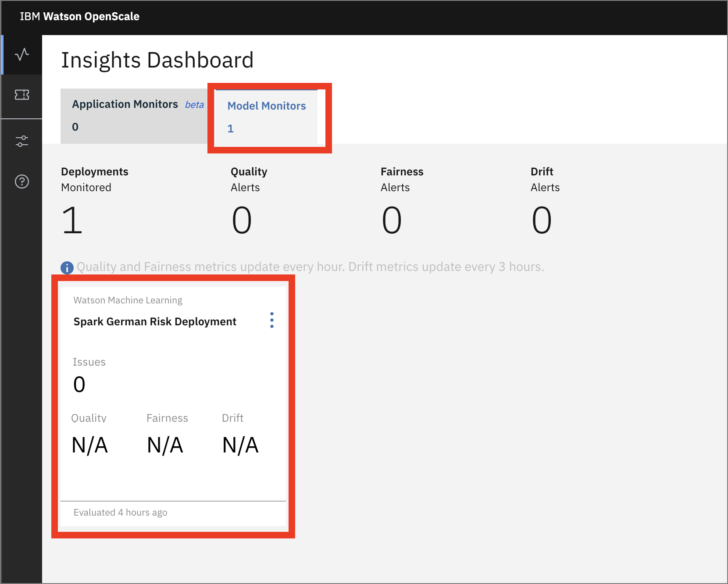The width and height of the screenshot is (728, 584).
Task: Click the Drift N/A value on tile
Action: 240,445
